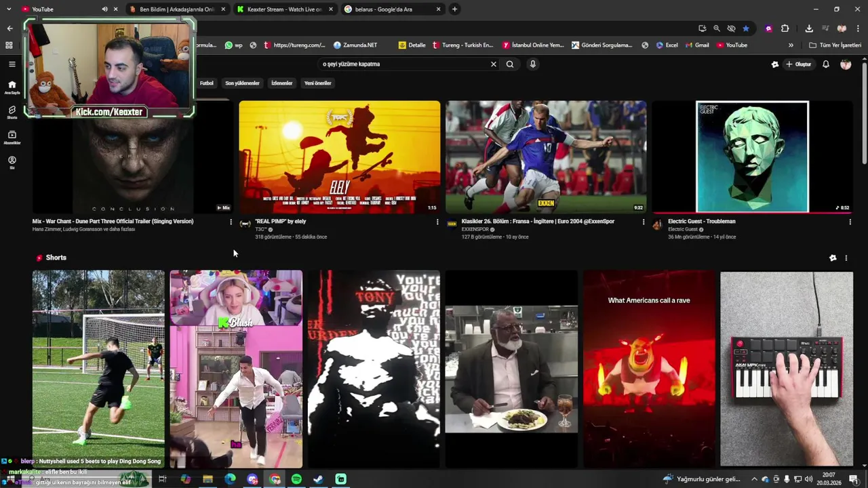868x488 pixels.
Task: Click sparkle icon left of Oluştur
Action: pos(775,64)
